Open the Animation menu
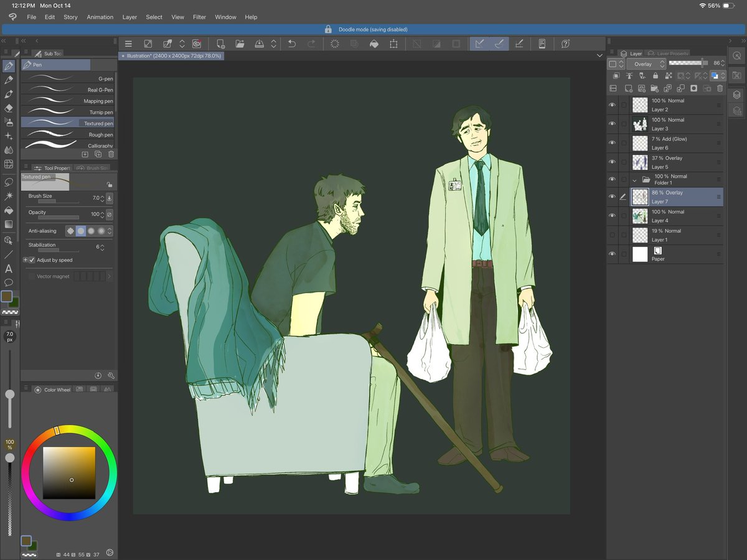 (100, 17)
